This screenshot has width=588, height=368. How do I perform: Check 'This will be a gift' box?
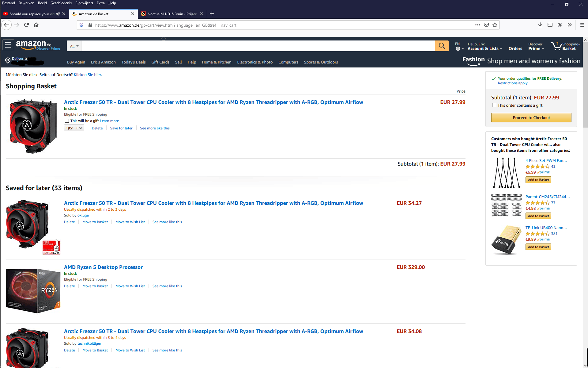[x=67, y=121]
